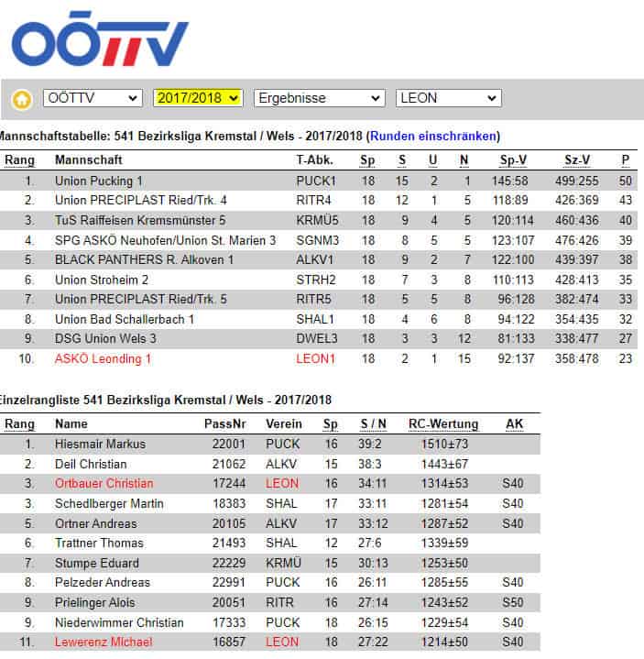Select team Union Stroheim 2
644x659 pixels.
pos(102,280)
